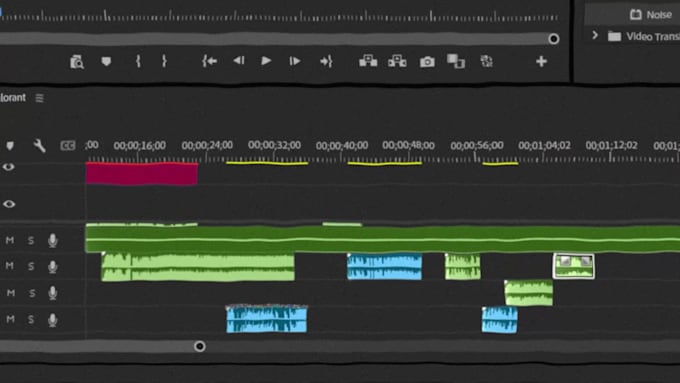Click the Mark In brace icon
The image size is (680, 383).
(138, 61)
